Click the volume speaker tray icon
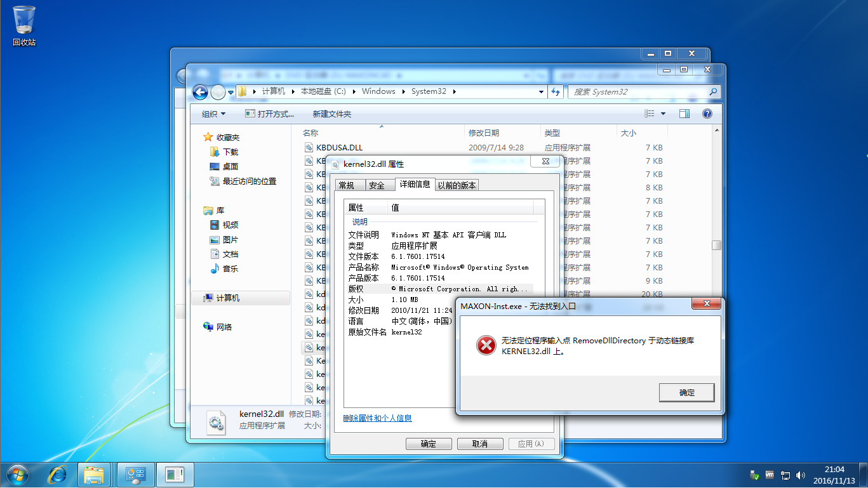The height and width of the screenshot is (488, 868). click(800, 475)
